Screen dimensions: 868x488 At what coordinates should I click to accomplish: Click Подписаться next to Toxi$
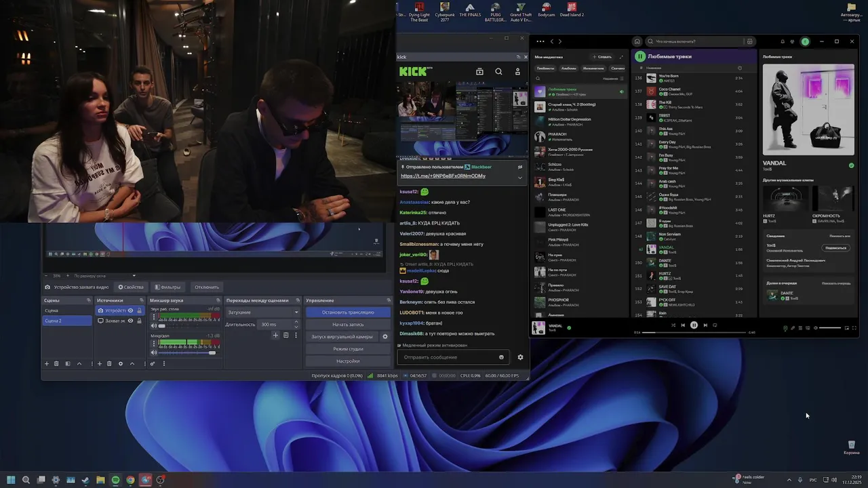coord(836,247)
